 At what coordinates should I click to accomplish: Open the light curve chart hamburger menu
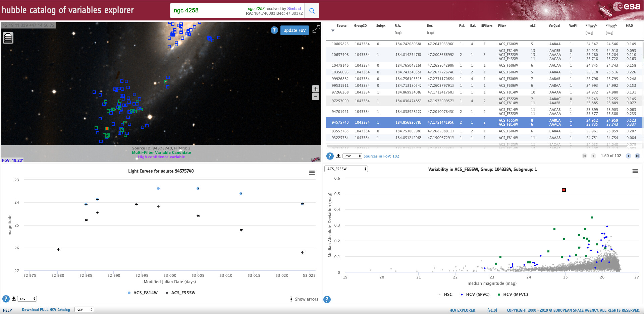(312, 173)
